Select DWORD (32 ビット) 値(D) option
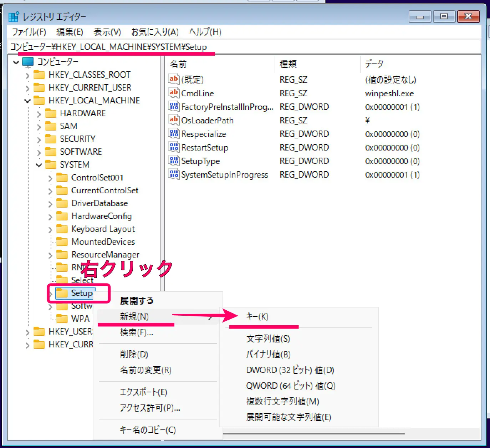Viewport: 490px width, 448px height. pos(290,370)
